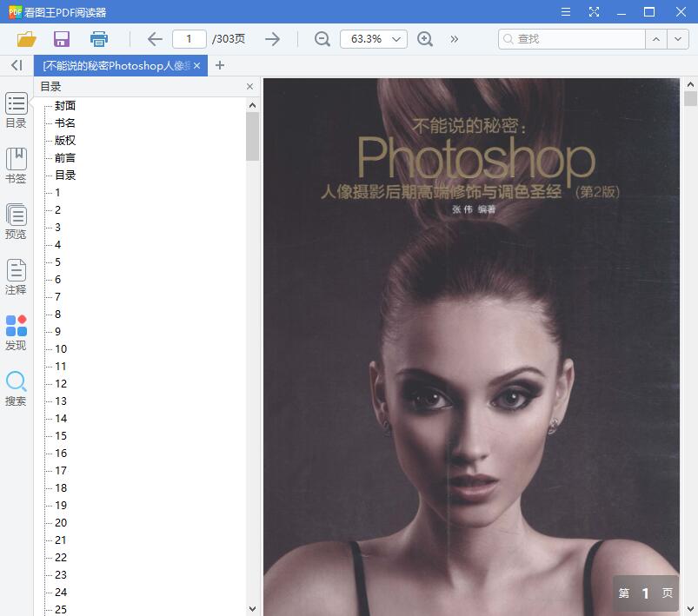The height and width of the screenshot is (616, 698).
Task: Find previous match with up arrow
Action: 656,39
